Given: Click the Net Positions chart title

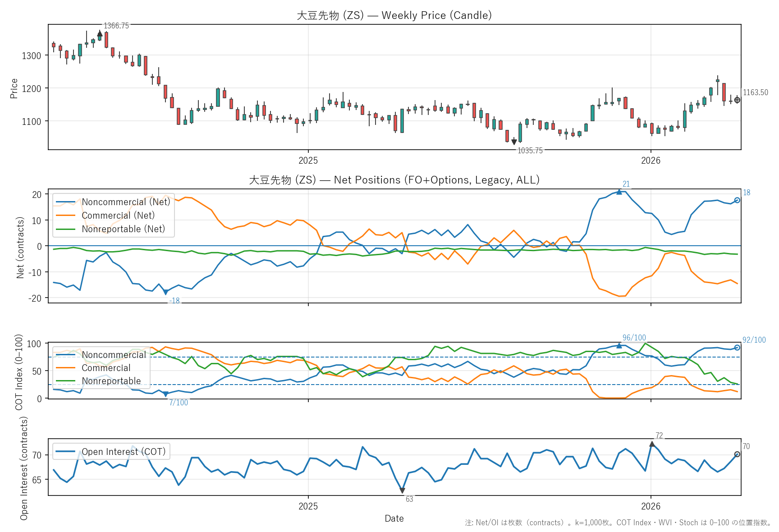Looking at the screenshot, I should pyautogui.click(x=394, y=180).
